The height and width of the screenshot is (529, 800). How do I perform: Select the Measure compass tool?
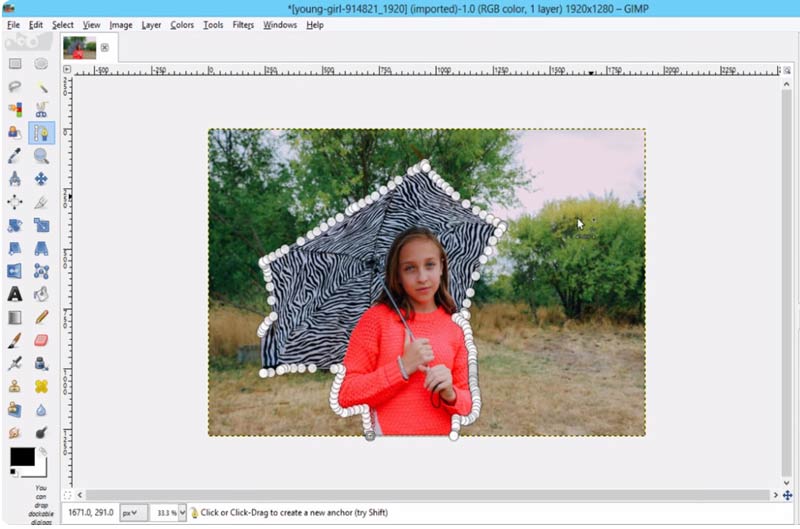pos(15,179)
